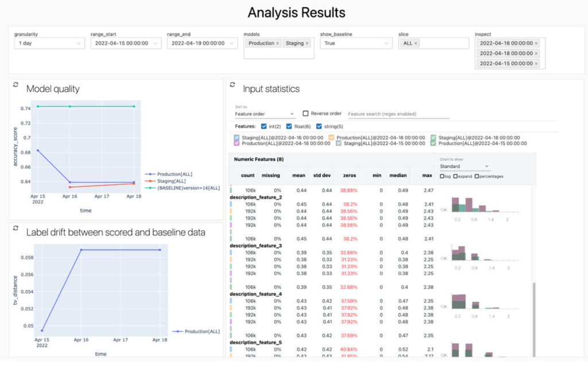The height and width of the screenshot is (373, 588).
Task: Remove Staging tag from models
Action: click(307, 44)
